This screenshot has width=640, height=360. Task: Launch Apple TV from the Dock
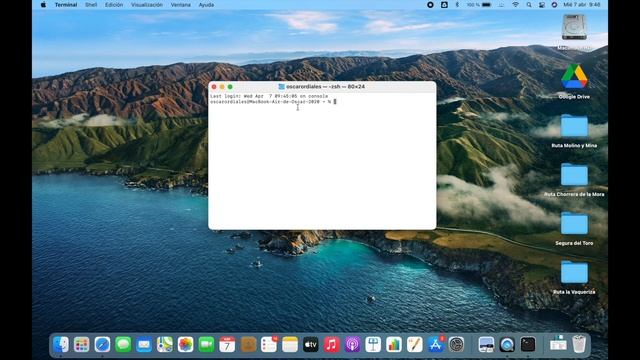coord(311,344)
